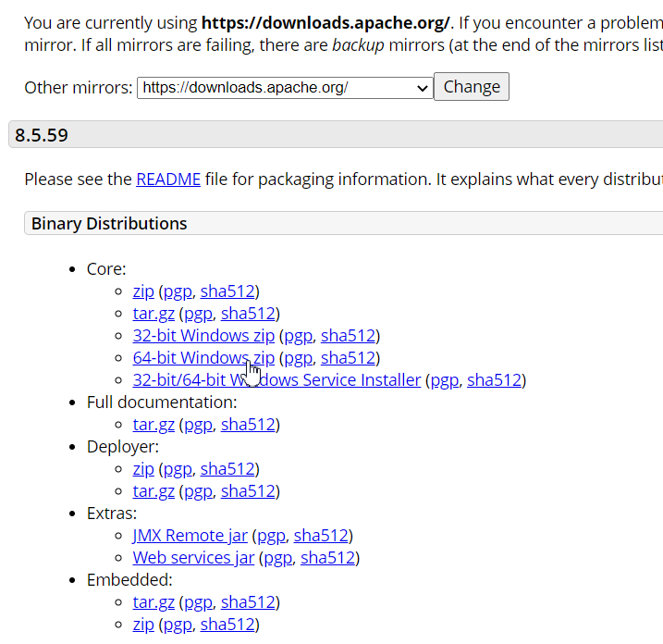Download Full documentation tar.gz
The image size is (663, 644).
(153, 425)
